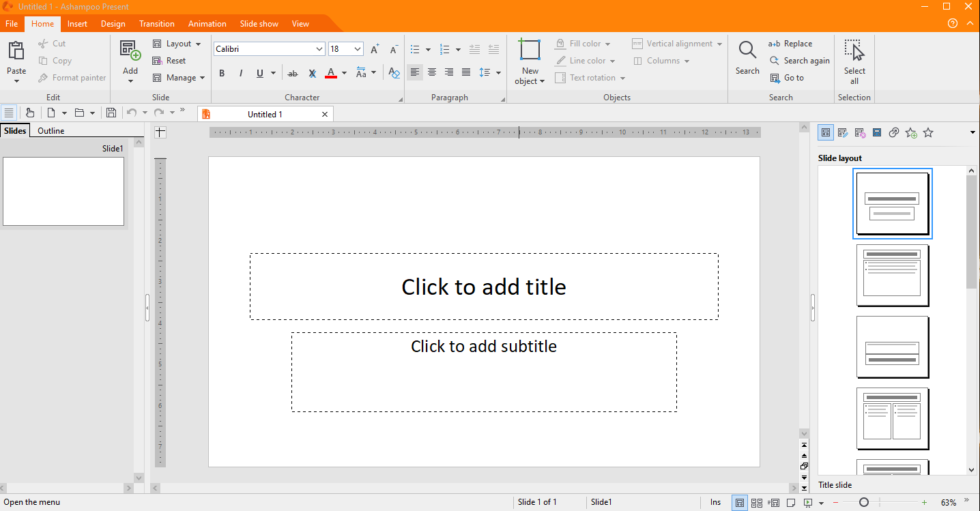Switch to slide sorter view icon
The image size is (980, 511).
[x=757, y=503]
